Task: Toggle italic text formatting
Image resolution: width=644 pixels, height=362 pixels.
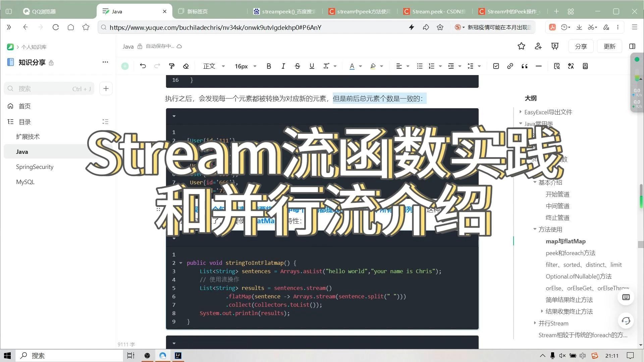Action: click(283, 66)
